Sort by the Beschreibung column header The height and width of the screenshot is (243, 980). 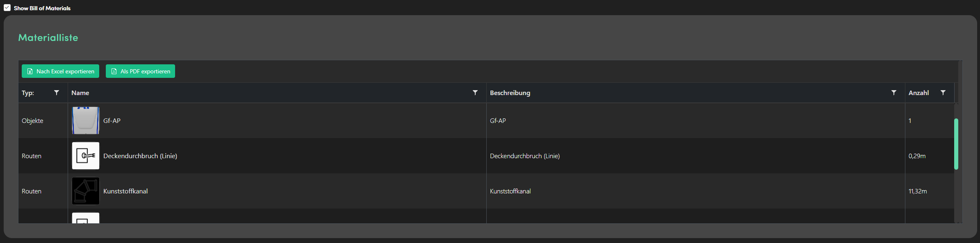[x=510, y=93]
